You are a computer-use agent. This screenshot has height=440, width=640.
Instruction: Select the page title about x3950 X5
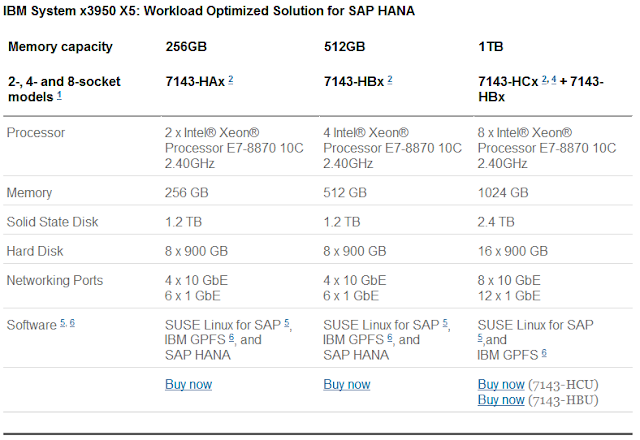coord(209,11)
